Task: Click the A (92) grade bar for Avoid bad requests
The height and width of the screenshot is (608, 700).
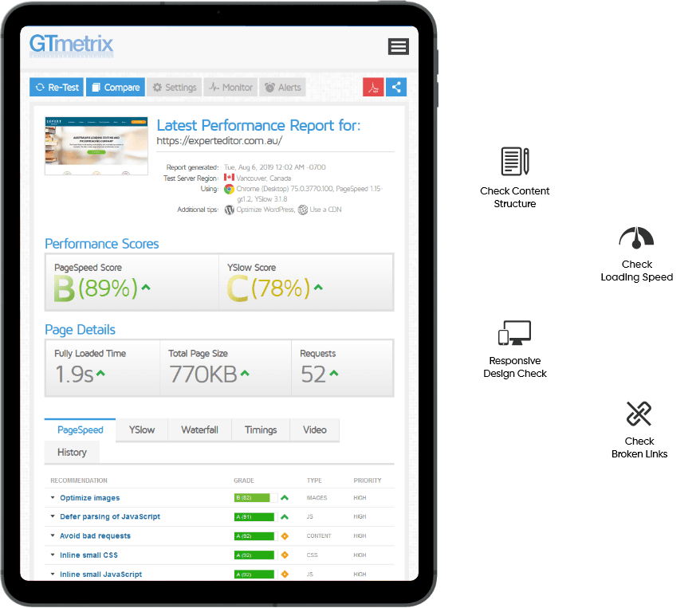Action: pyautogui.click(x=254, y=536)
